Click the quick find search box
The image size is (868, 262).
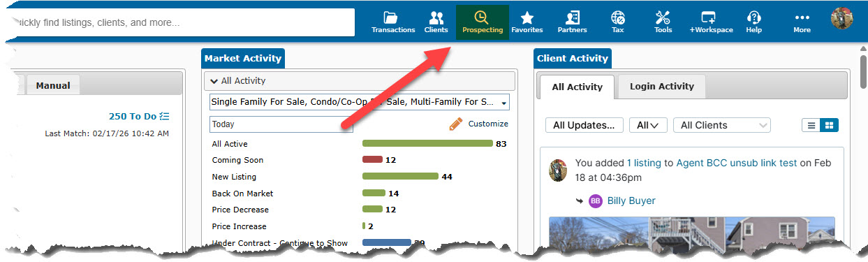click(183, 22)
